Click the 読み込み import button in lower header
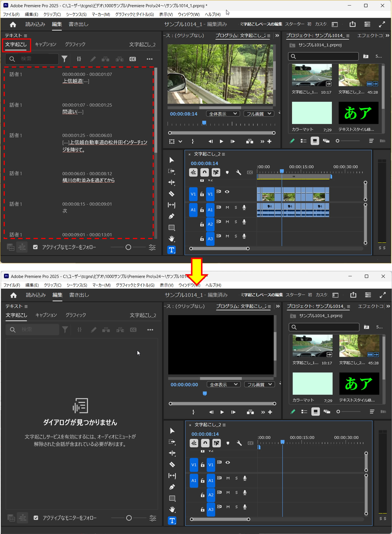The height and width of the screenshot is (534, 392). tap(36, 295)
